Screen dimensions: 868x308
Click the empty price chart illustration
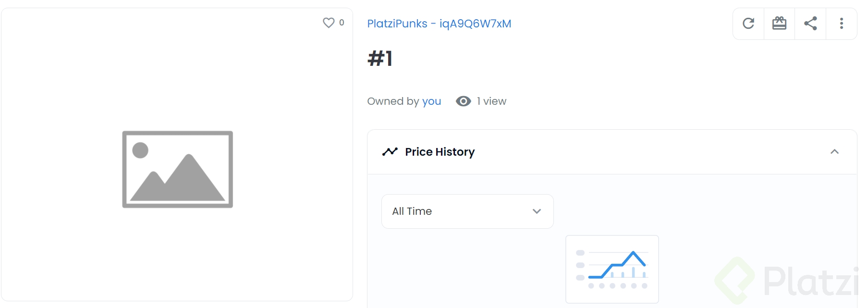[x=612, y=269]
